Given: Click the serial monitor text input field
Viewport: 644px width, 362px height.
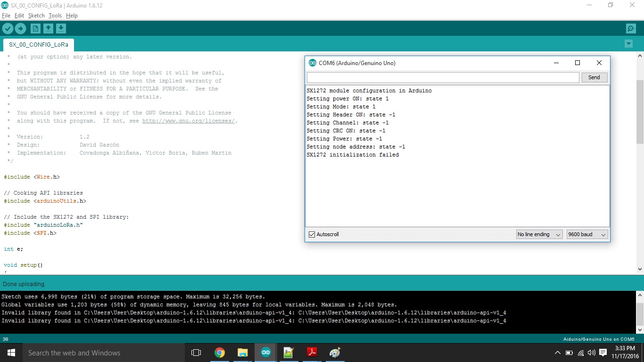Looking at the screenshot, I should (x=443, y=77).
